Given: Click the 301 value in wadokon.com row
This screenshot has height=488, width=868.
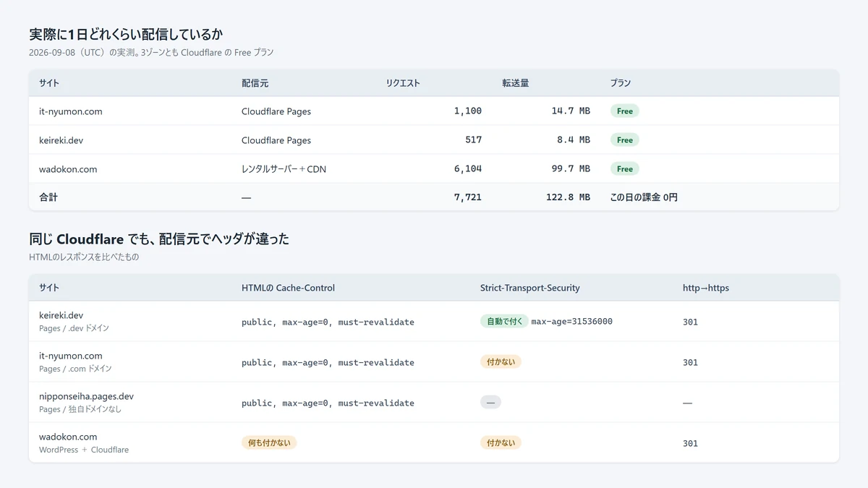Looking at the screenshot, I should (x=691, y=443).
